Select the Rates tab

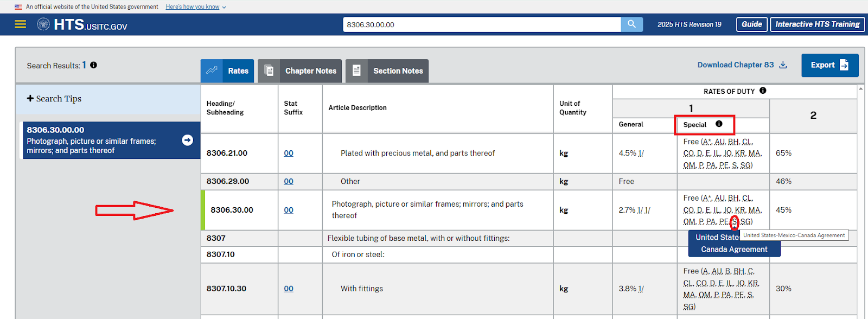coord(227,71)
